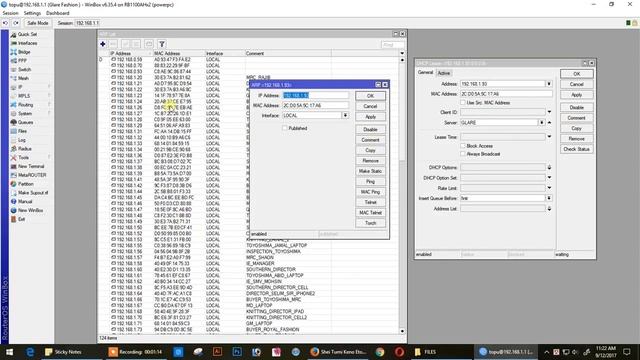Click OK in the ARP dialog
Screen dimensions: 640x360
(370, 96)
